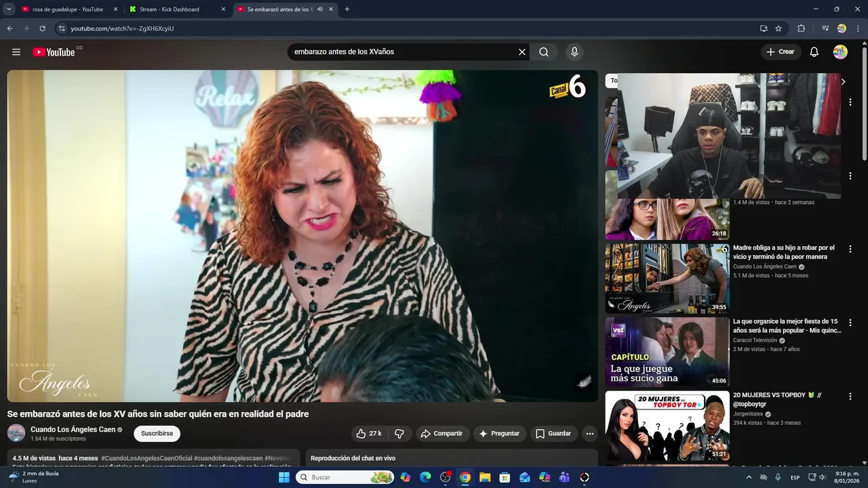Open the weather widget '2 mm de lluvia'
This screenshot has width=868, height=488.
pos(33,477)
